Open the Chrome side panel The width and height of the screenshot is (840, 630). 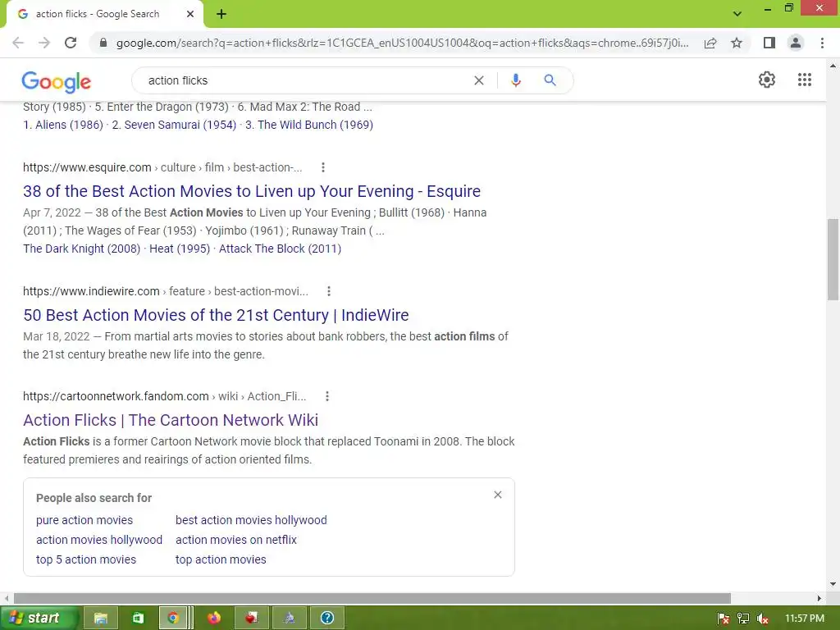coord(769,43)
